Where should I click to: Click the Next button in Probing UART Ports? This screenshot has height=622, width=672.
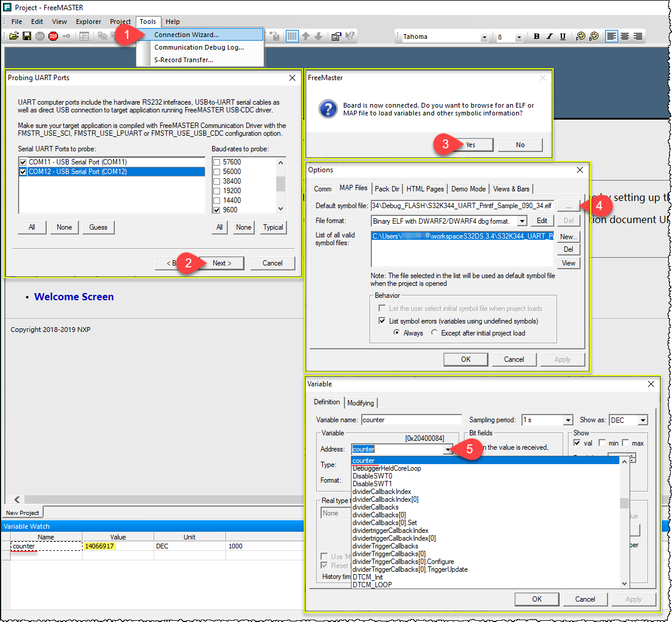click(x=221, y=263)
